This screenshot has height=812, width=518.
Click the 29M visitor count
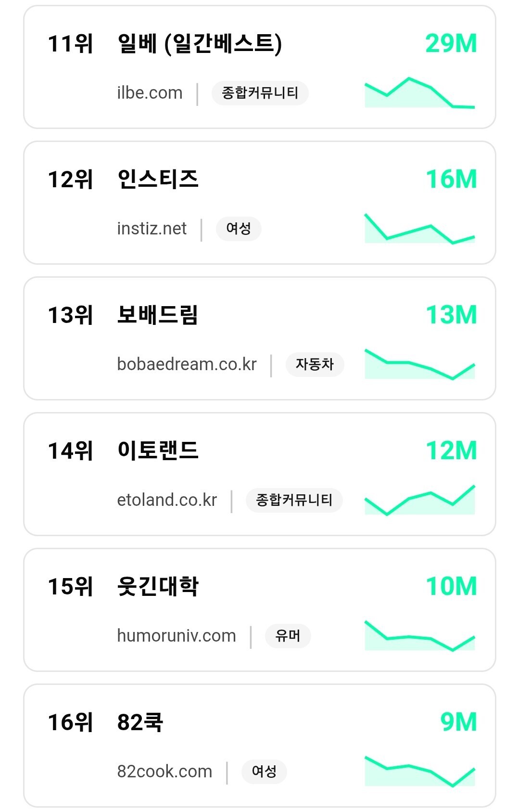click(451, 44)
